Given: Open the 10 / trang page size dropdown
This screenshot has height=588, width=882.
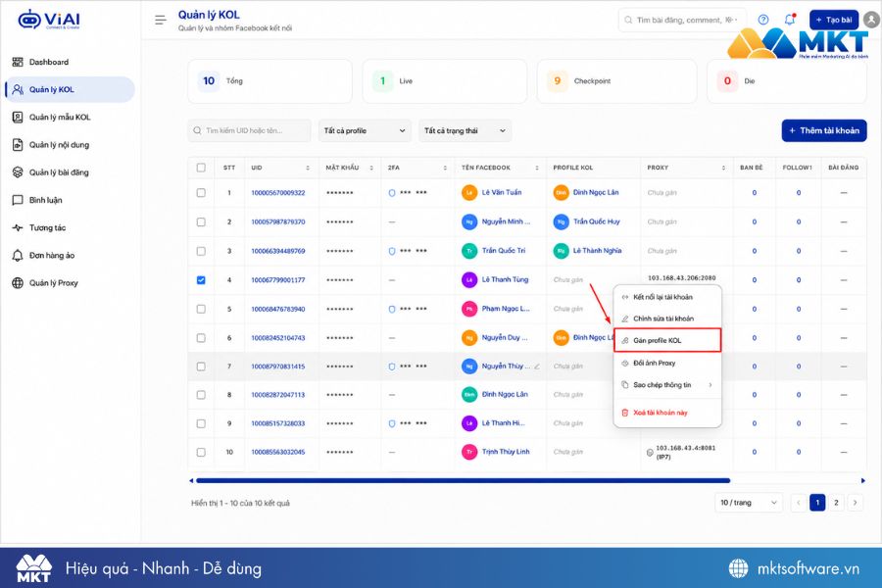Looking at the screenshot, I should click(749, 503).
